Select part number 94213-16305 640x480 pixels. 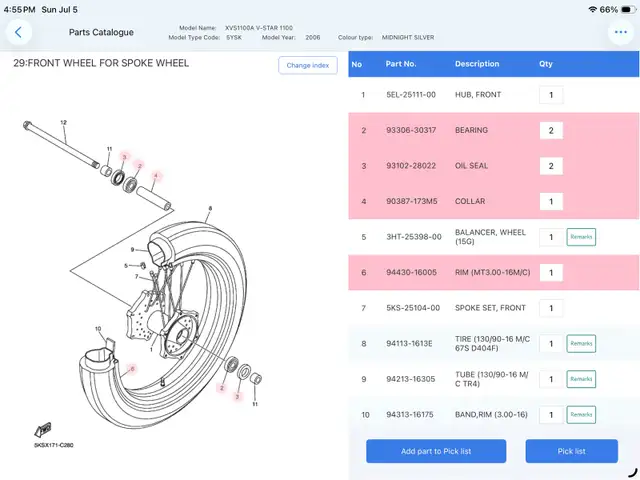[x=411, y=379]
